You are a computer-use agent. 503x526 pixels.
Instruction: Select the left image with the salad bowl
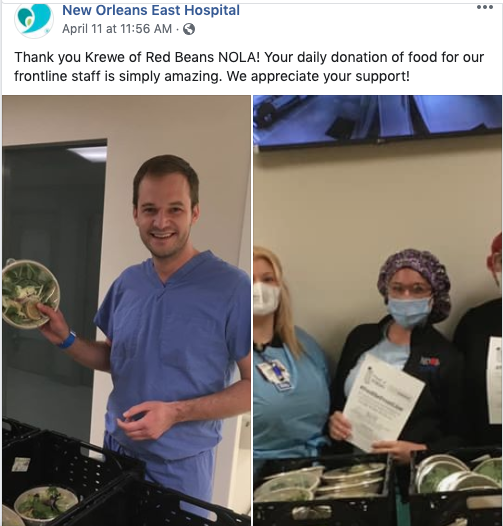126,310
